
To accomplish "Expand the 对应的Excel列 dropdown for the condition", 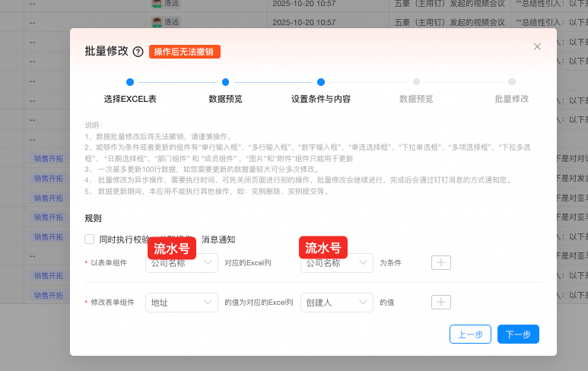I will 336,263.
